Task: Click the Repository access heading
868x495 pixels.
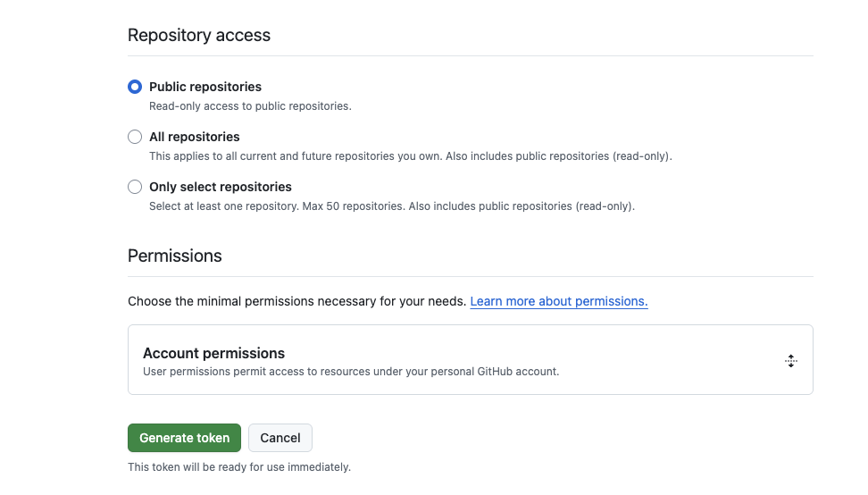Action: (199, 36)
